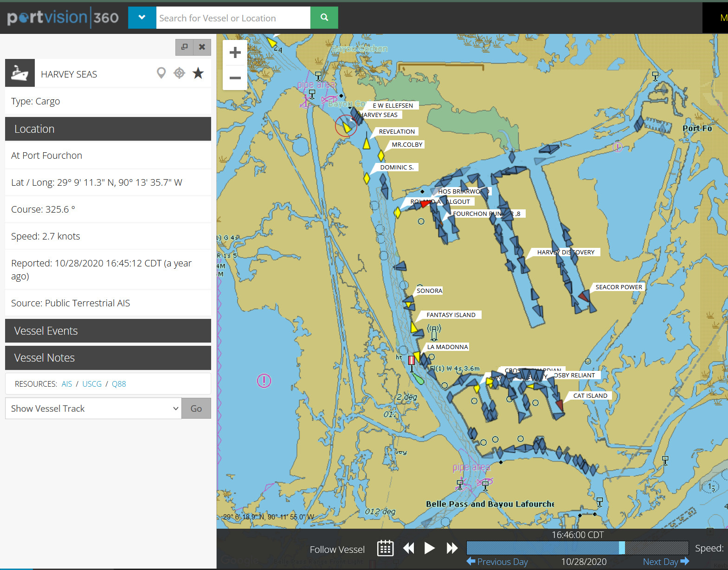Select the FANTASY ISLAND vessel label

point(451,315)
